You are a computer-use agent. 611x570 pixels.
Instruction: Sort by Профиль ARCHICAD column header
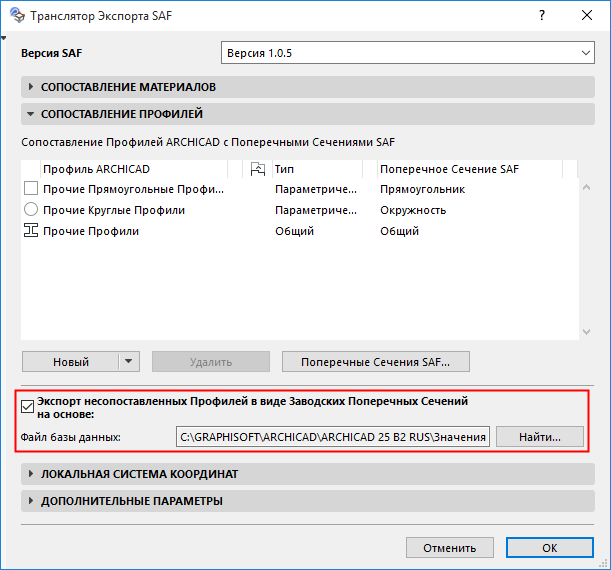134,169
